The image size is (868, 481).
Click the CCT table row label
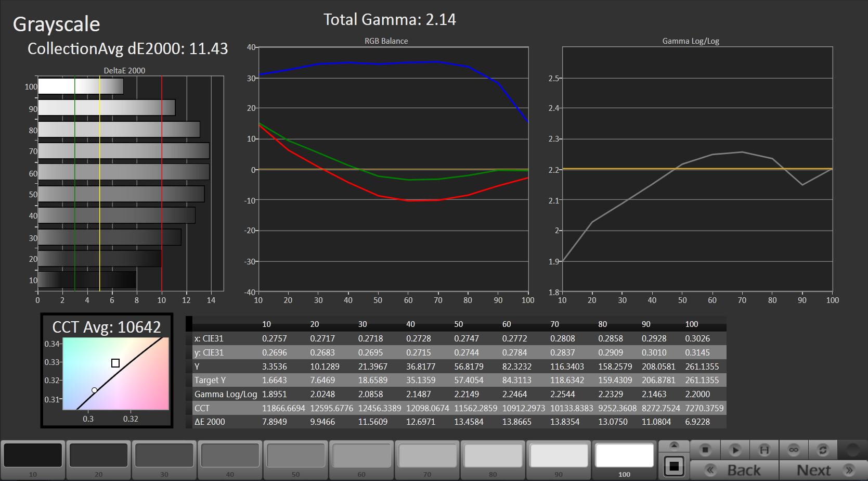pyautogui.click(x=202, y=408)
